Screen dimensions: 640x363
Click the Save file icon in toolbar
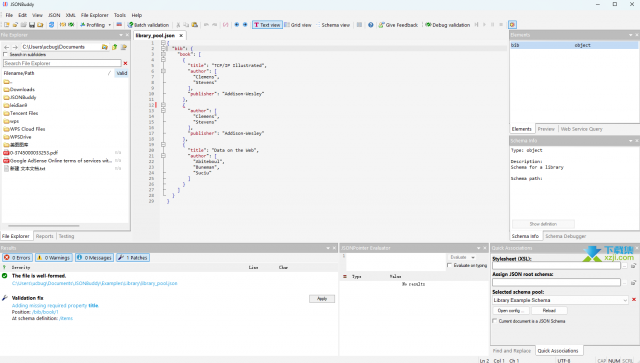[32, 25]
